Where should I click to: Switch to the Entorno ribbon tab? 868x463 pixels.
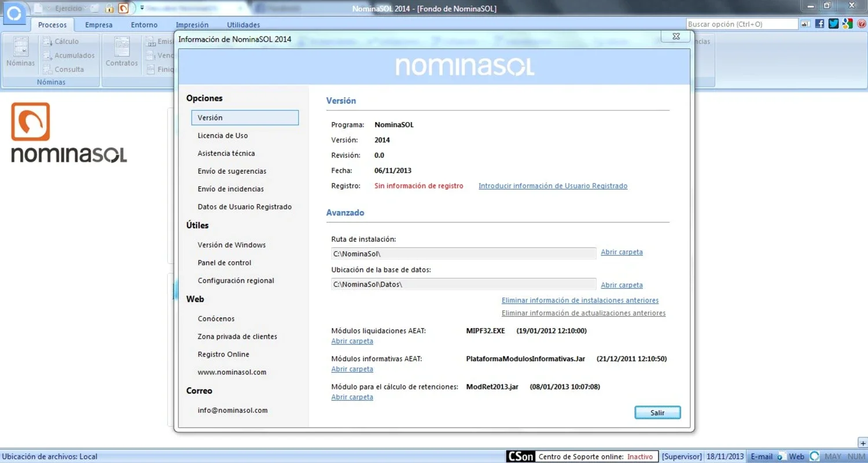(144, 25)
